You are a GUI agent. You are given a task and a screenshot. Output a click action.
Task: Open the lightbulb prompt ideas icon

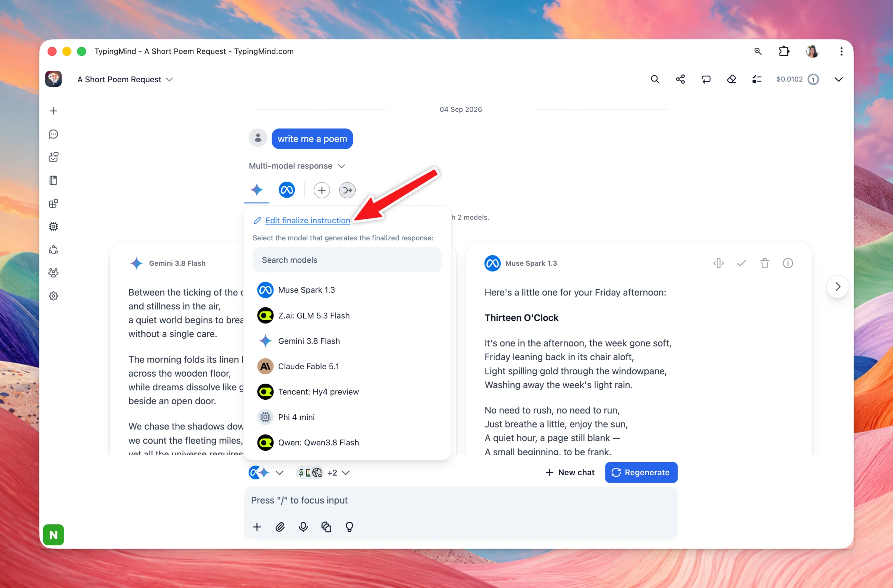tap(349, 527)
